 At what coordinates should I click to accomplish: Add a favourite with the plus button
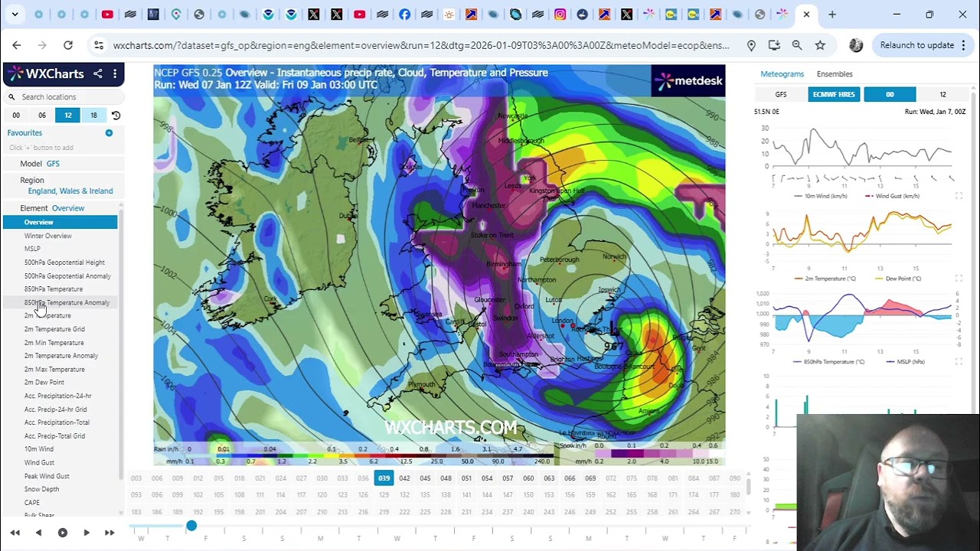pos(109,133)
